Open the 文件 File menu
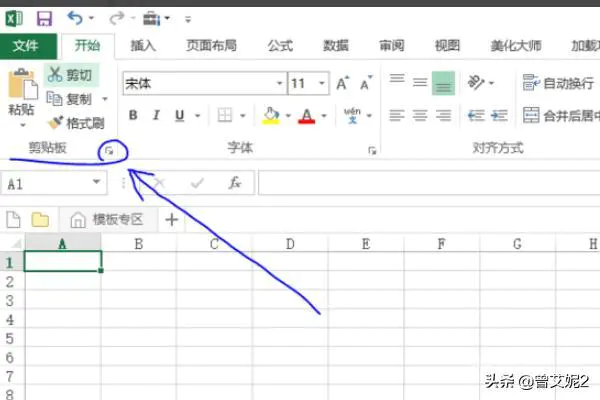 [26, 46]
